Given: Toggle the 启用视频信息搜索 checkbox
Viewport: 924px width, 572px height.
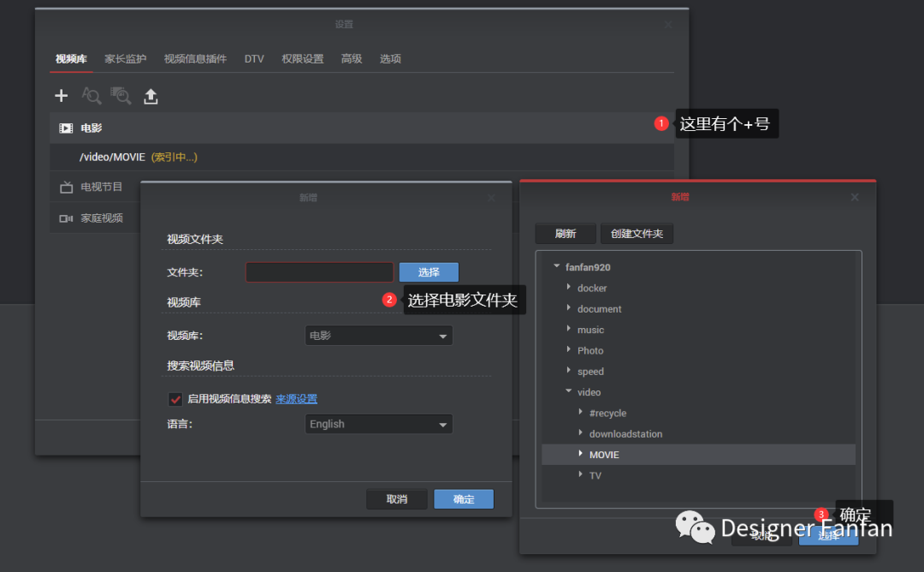Looking at the screenshot, I should [175, 399].
